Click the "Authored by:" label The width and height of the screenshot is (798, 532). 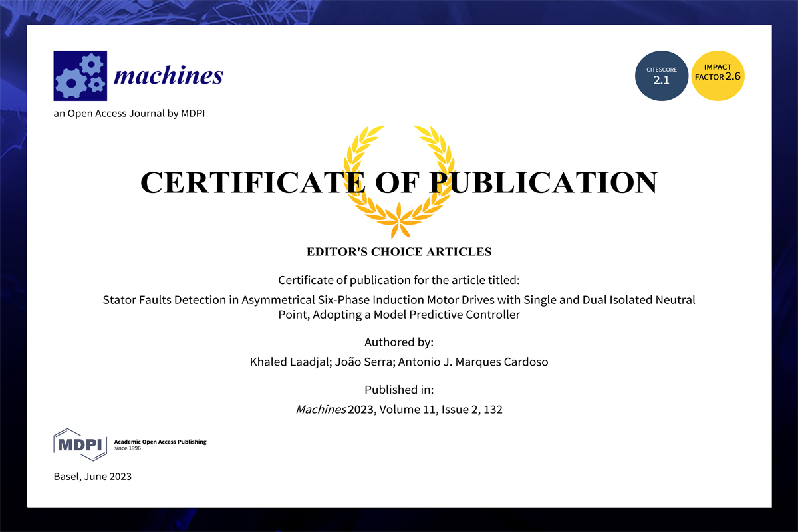point(399,342)
